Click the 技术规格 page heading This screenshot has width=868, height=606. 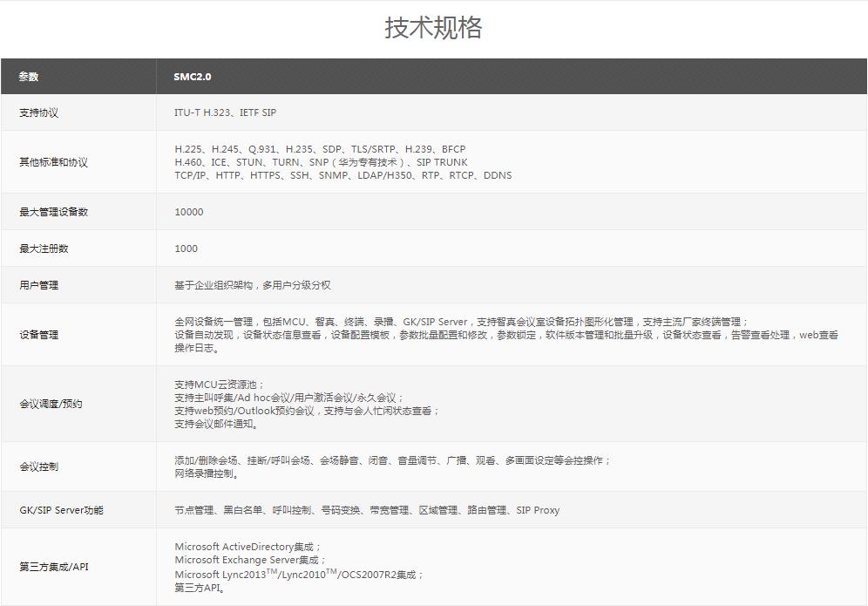433,27
